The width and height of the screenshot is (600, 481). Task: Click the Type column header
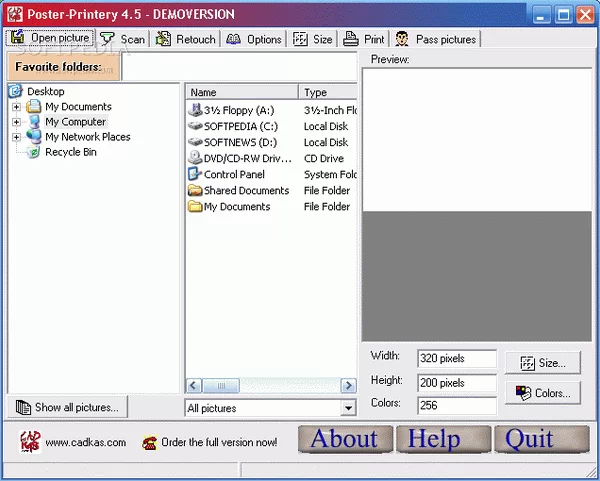click(x=328, y=92)
